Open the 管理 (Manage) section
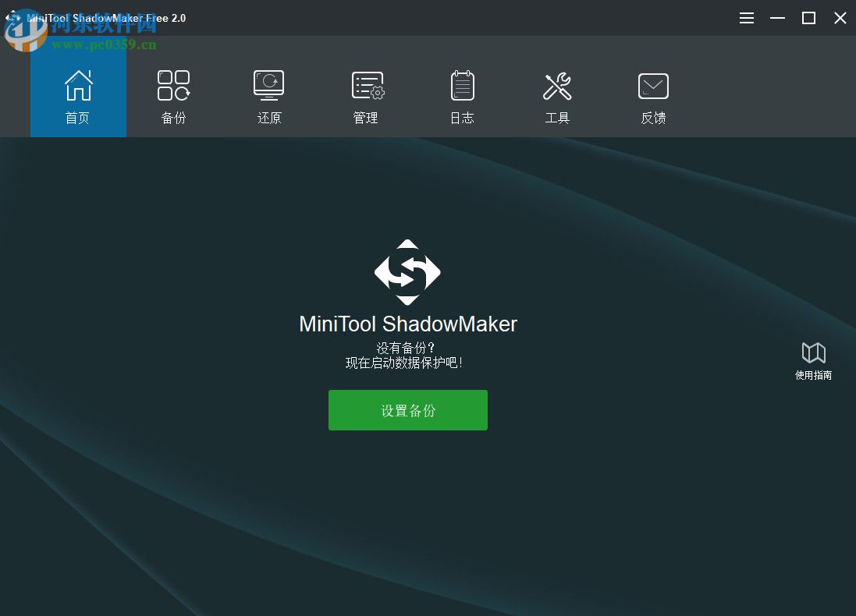The width and height of the screenshot is (856, 616). click(x=365, y=95)
